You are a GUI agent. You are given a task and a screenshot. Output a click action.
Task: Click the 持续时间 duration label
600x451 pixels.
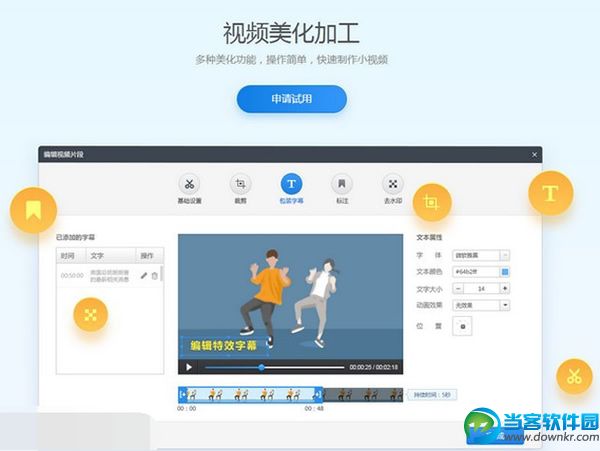pyautogui.click(x=432, y=395)
